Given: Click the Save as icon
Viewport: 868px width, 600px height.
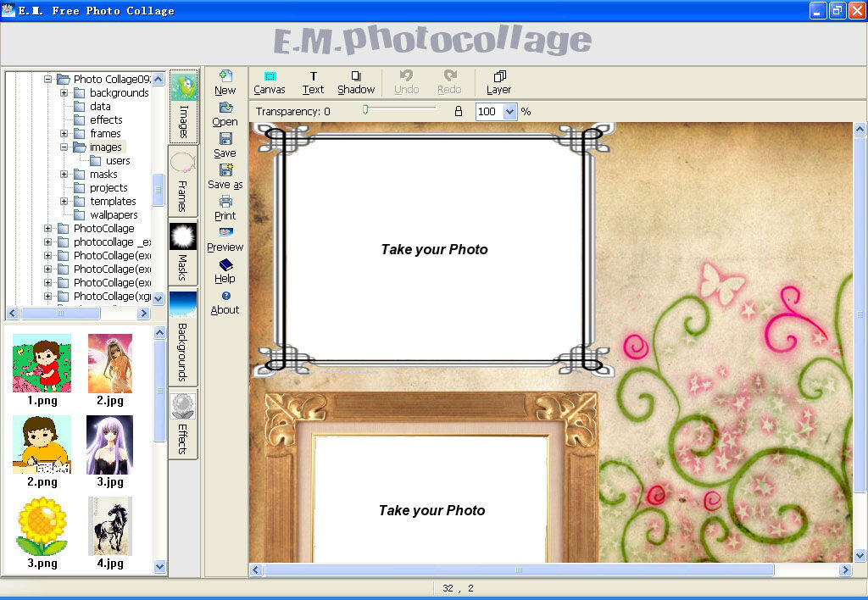Looking at the screenshot, I should click(225, 170).
